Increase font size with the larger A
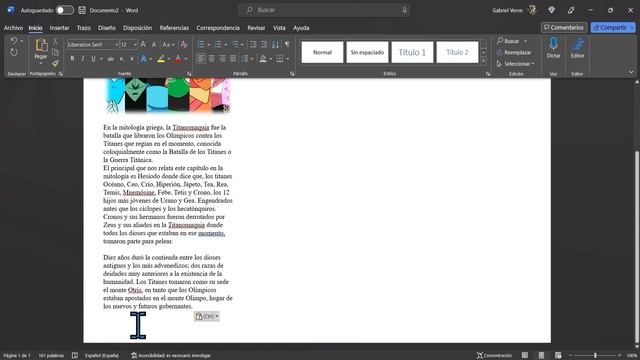640x360 pixels. click(143, 44)
